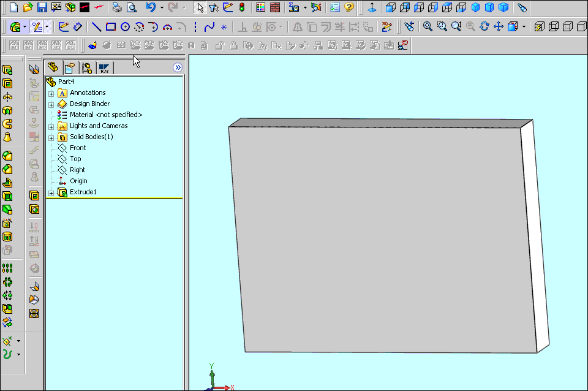This screenshot has height=391, width=588.
Task: Select the Point sketch tool
Action: coord(224,27)
